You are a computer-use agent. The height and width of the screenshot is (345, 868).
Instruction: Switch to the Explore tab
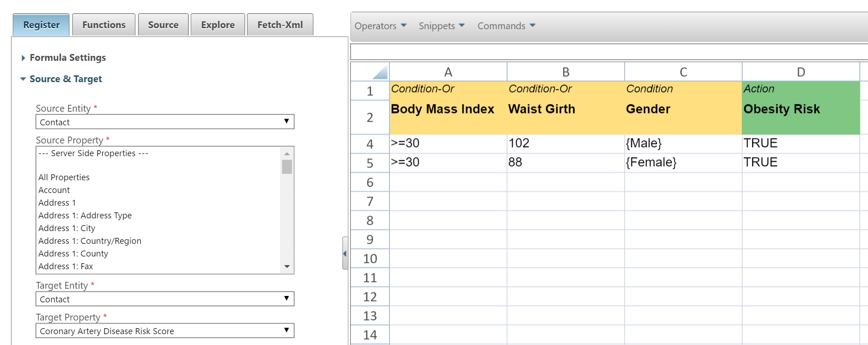pos(218,25)
